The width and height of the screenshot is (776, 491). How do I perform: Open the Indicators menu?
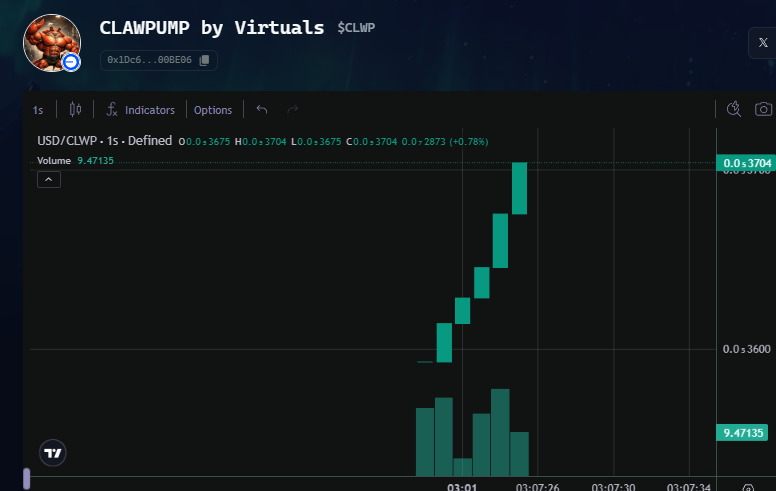coord(141,110)
